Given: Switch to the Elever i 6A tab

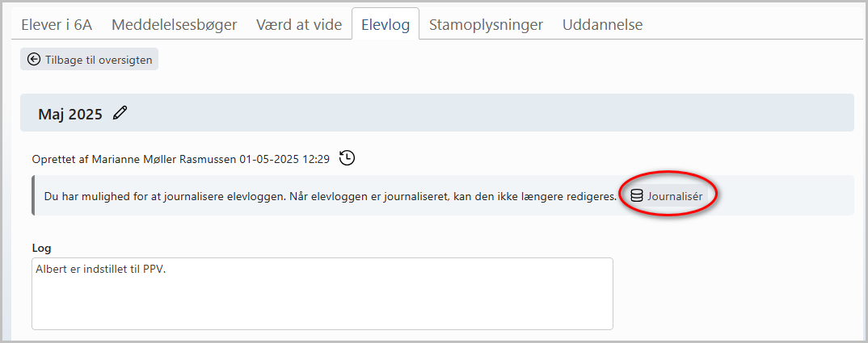Looking at the screenshot, I should [x=57, y=25].
